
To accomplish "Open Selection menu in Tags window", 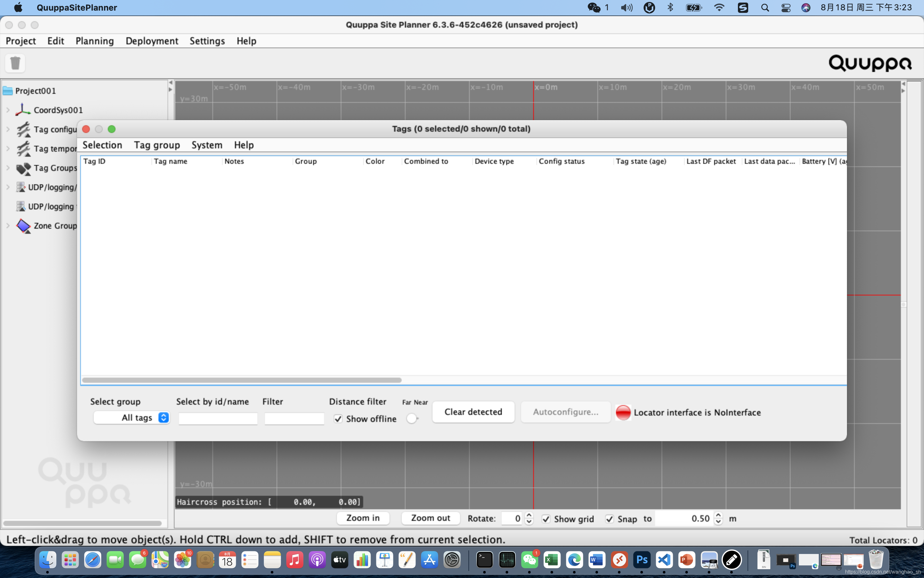I will 102,145.
